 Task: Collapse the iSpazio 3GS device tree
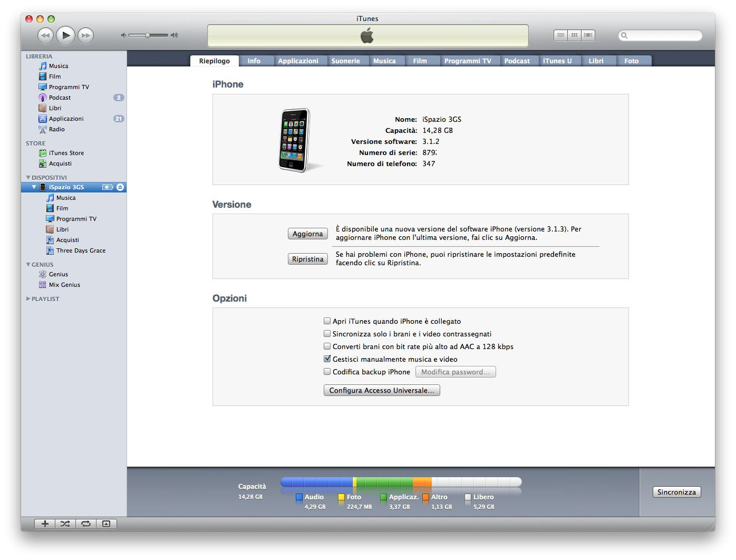[x=34, y=187]
